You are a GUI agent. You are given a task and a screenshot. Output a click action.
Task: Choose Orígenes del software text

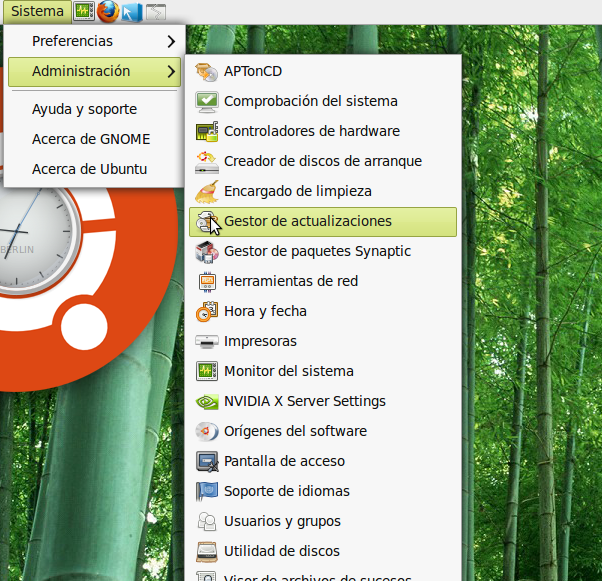295,431
